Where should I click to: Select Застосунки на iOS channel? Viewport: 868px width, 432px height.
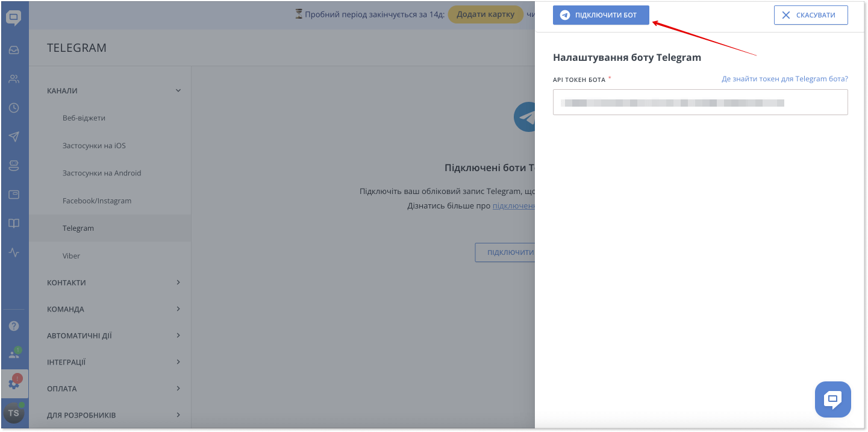[94, 146]
